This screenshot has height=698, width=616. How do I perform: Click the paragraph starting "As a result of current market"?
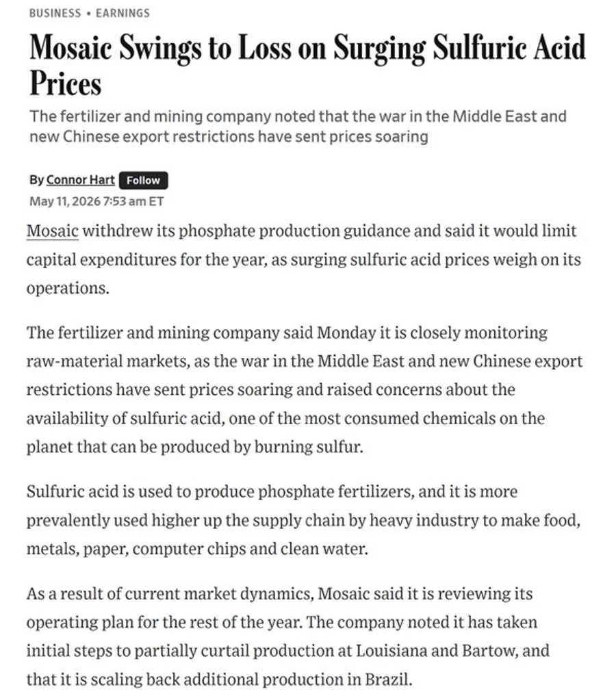point(288,636)
